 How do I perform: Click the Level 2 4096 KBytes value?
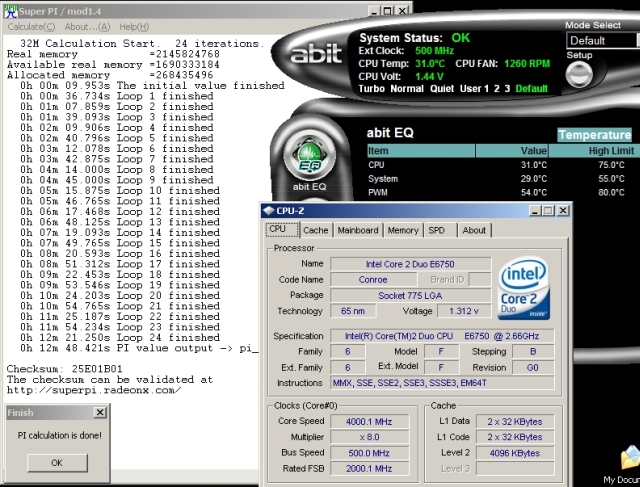pos(515,453)
